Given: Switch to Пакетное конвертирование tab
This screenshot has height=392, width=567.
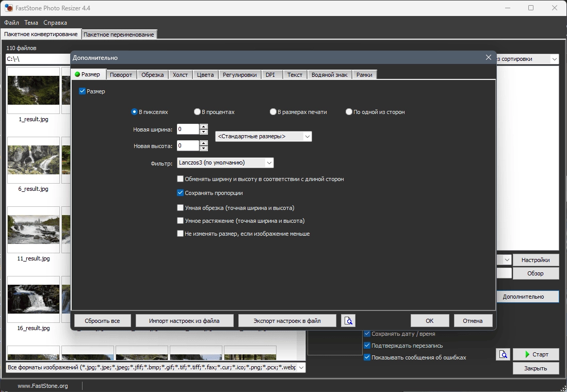Looking at the screenshot, I should pyautogui.click(x=41, y=34).
